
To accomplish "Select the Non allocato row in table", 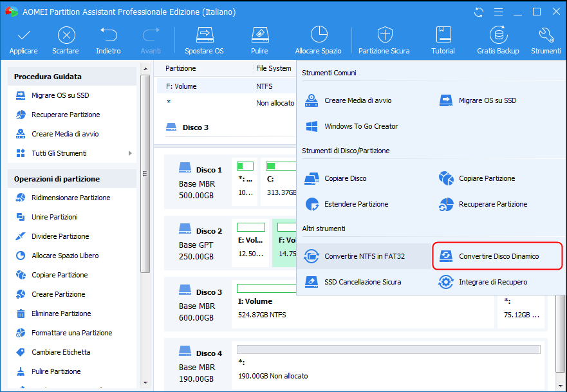I will pyautogui.click(x=227, y=103).
